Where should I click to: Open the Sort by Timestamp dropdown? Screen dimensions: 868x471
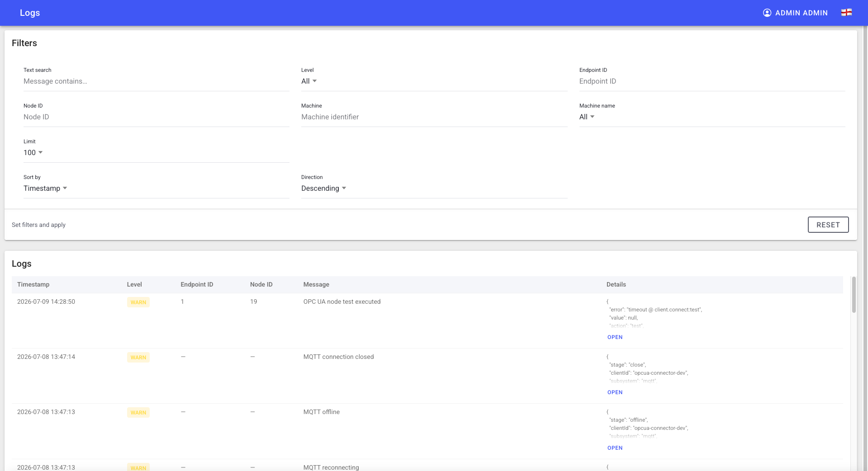click(157, 188)
